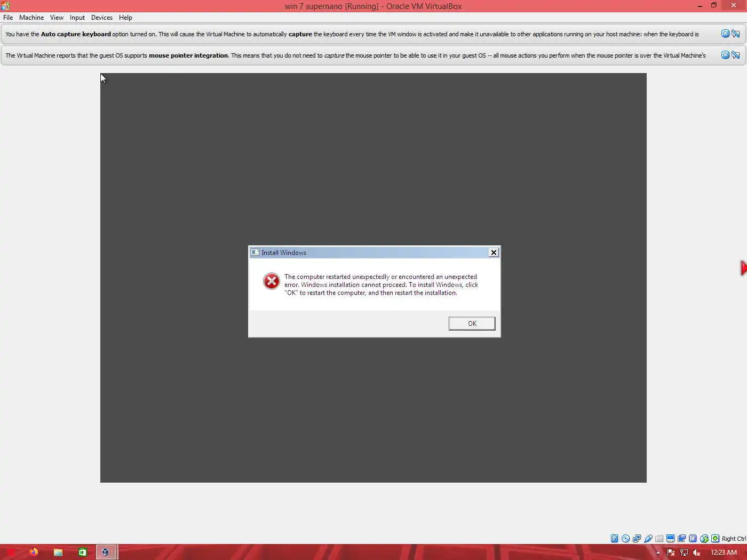Screen dimensions: 747x560
Task: Click the processor status icon
Action: point(693,539)
